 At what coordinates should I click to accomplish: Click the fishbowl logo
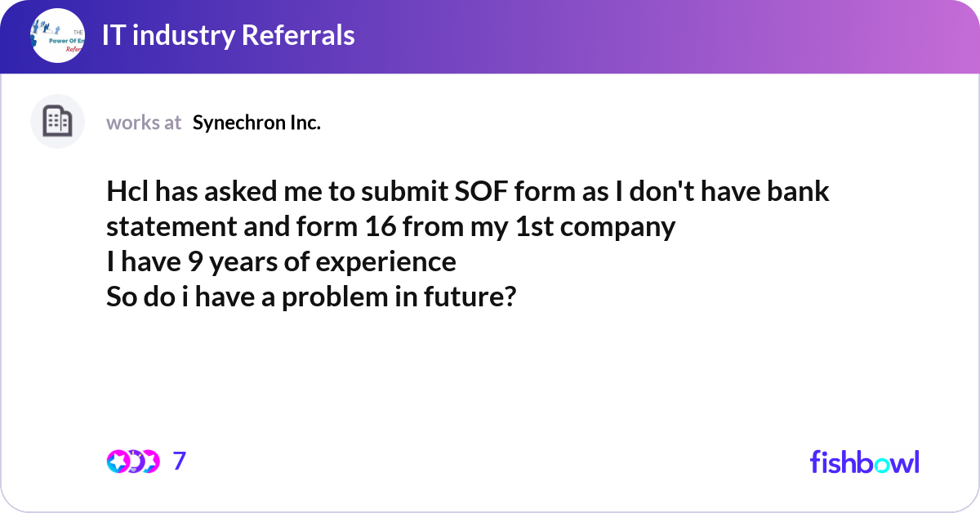864,462
